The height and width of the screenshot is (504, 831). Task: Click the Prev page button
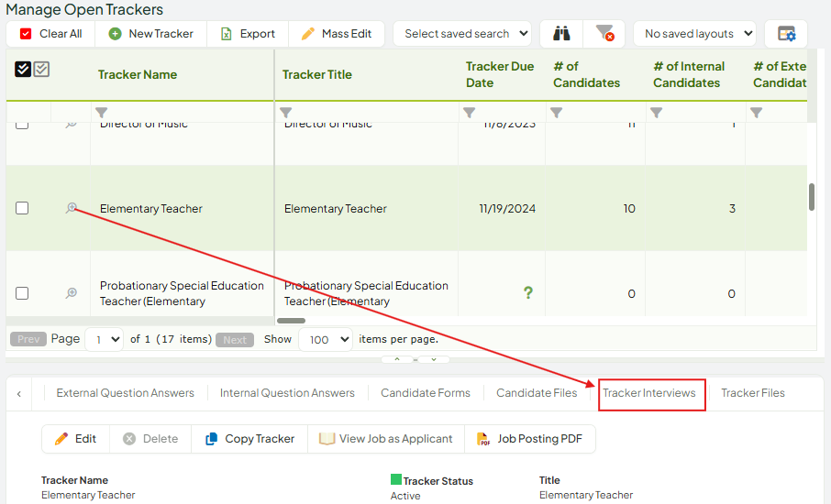pyautogui.click(x=28, y=339)
